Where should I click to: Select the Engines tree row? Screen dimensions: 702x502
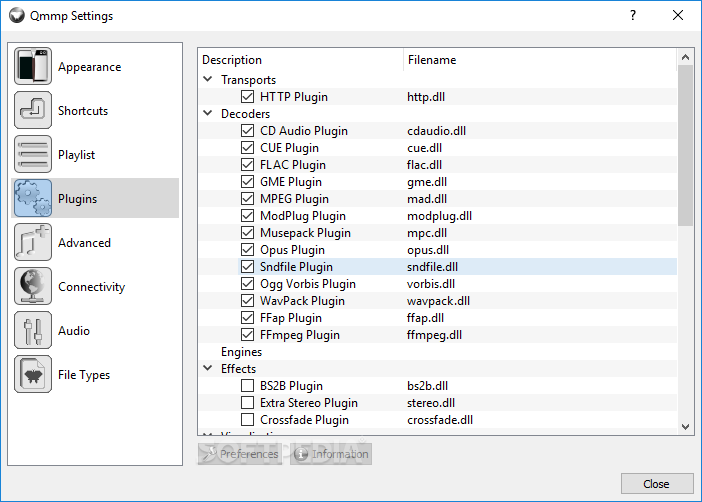[x=437, y=352]
